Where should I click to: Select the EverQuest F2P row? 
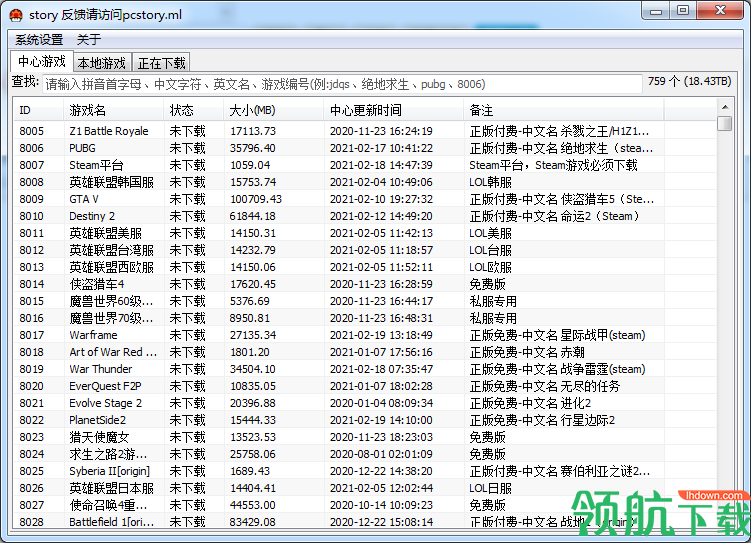[x=365, y=386]
